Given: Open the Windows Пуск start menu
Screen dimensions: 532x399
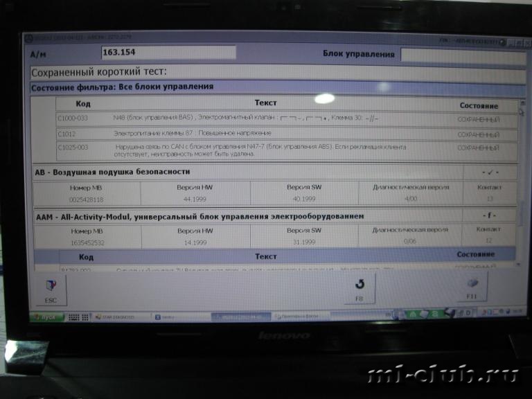Looking at the screenshot, I should click(x=46, y=317).
